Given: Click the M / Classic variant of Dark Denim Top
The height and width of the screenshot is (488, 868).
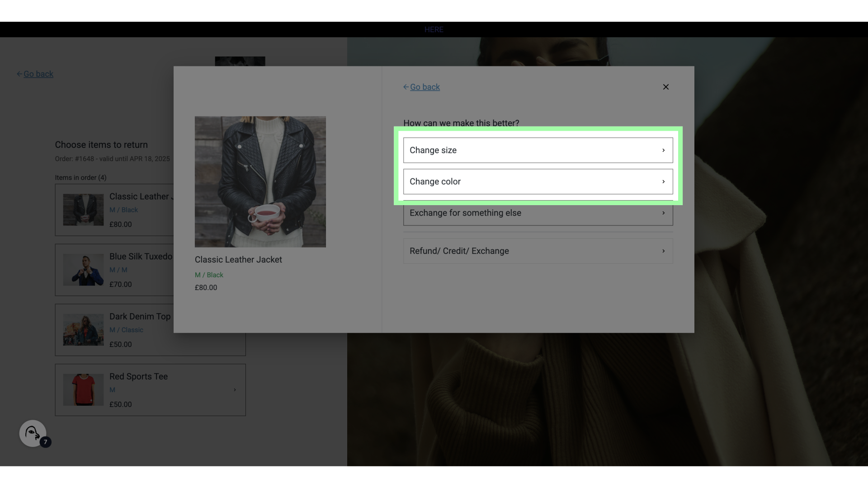Looking at the screenshot, I should point(126,330).
